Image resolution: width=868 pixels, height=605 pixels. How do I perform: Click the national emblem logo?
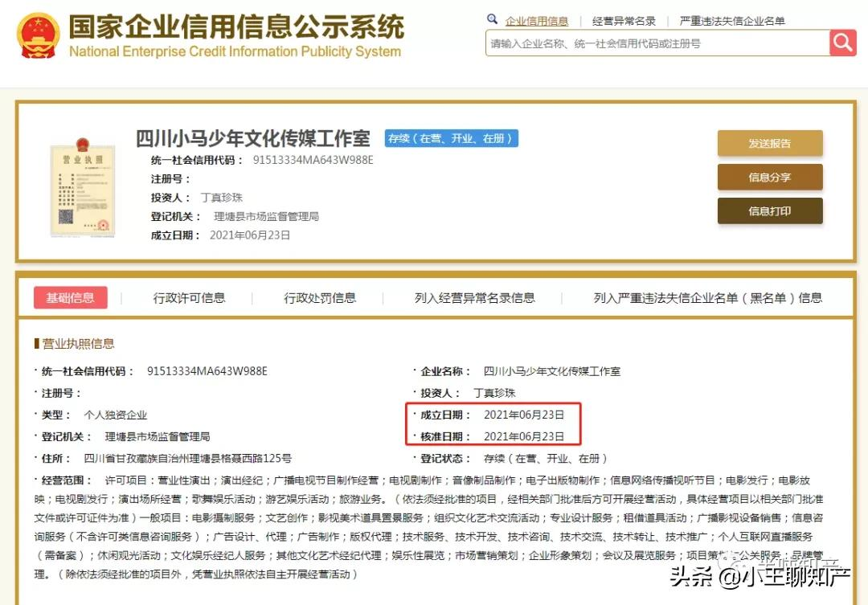pyautogui.click(x=39, y=35)
